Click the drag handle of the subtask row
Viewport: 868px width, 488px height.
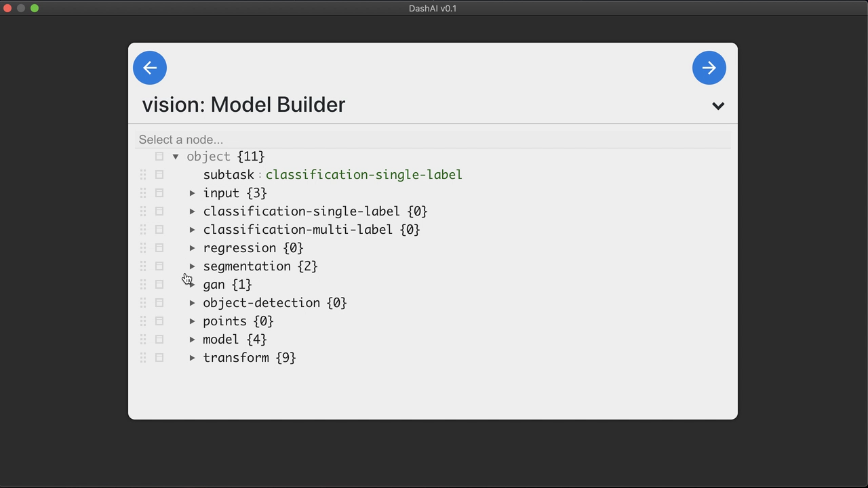pyautogui.click(x=143, y=175)
